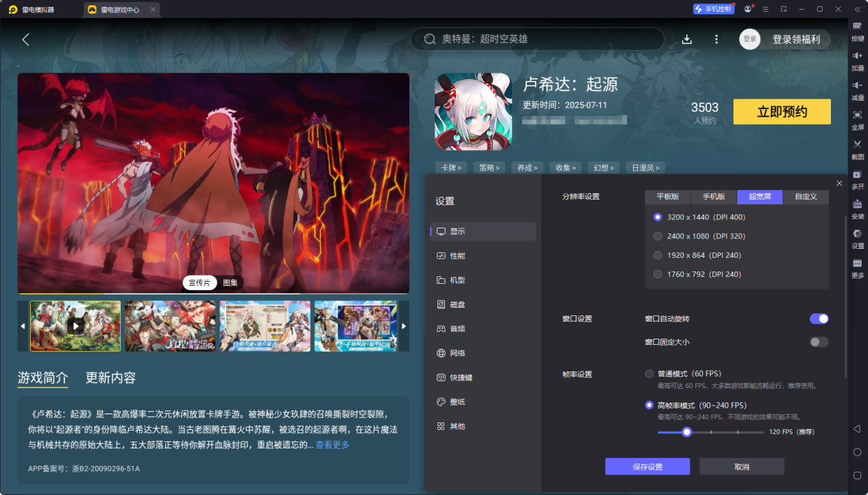Screen dimensions: 868x495
Task: Toggle the 窗口自动旋转 switch
Action: tap(819, 319)
